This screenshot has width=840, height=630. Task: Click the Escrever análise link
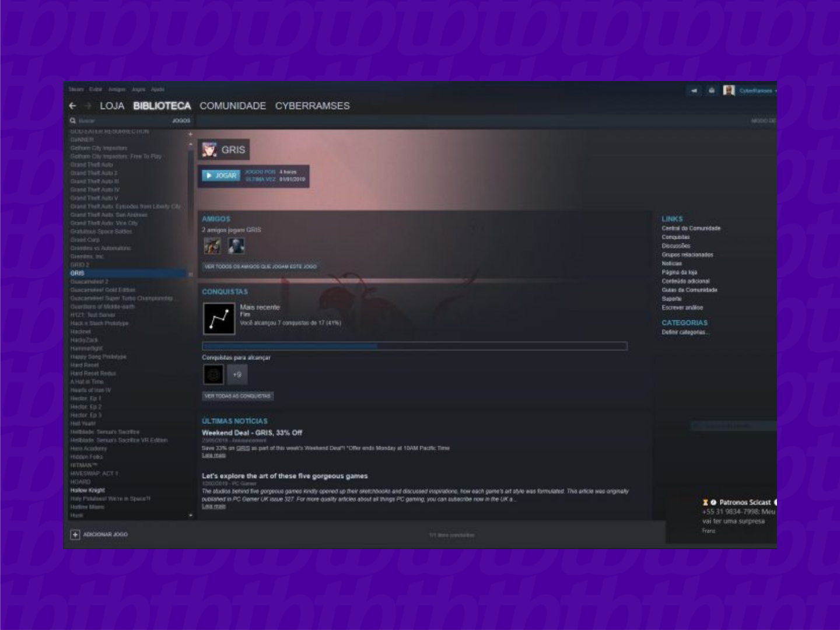point(682,307)
